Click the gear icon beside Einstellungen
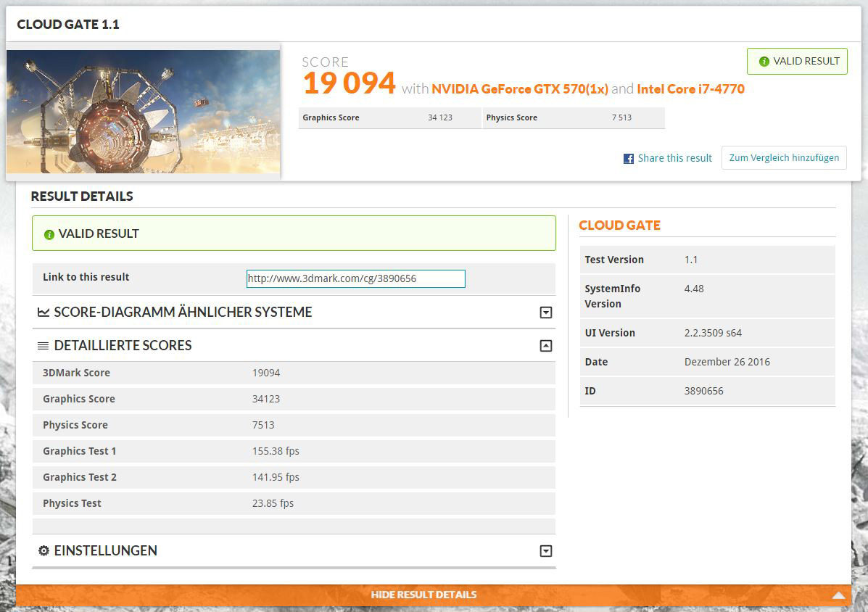The height and width of the screenshot is (612, 868). [x=44, y=551]
